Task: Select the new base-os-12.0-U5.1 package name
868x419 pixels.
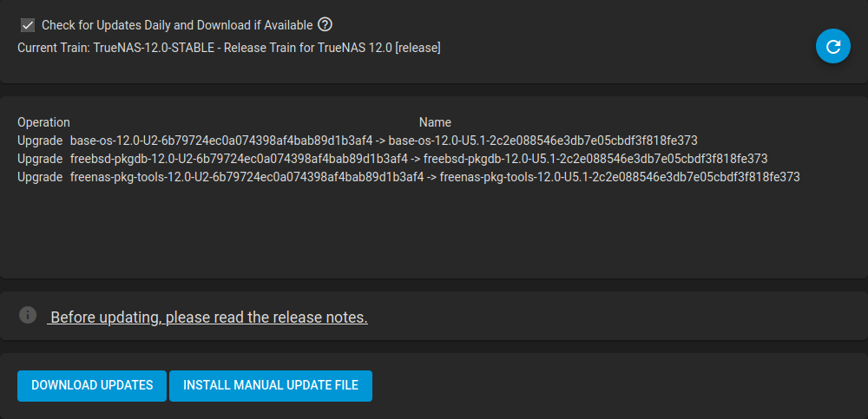Action: coord(543,141)
